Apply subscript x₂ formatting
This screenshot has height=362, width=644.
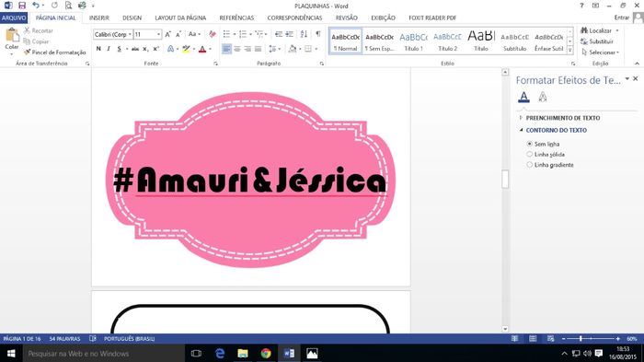[145, 49]
